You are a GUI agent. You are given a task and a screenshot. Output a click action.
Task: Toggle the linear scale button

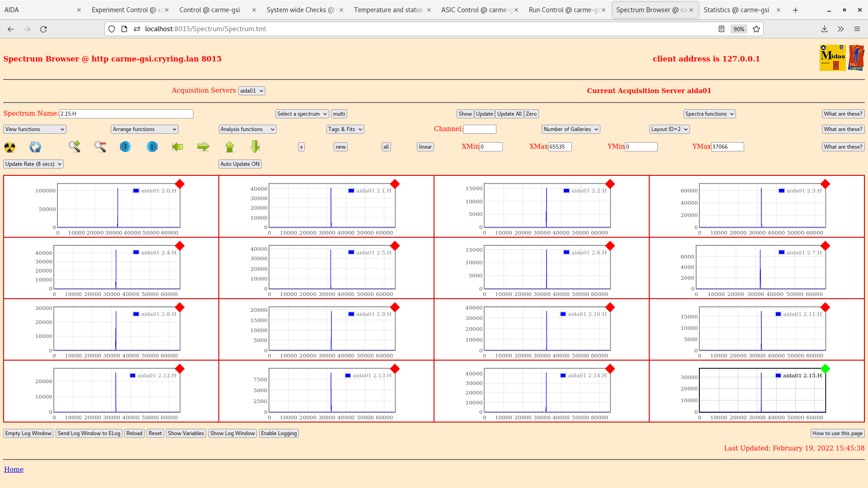click(425, 147)
